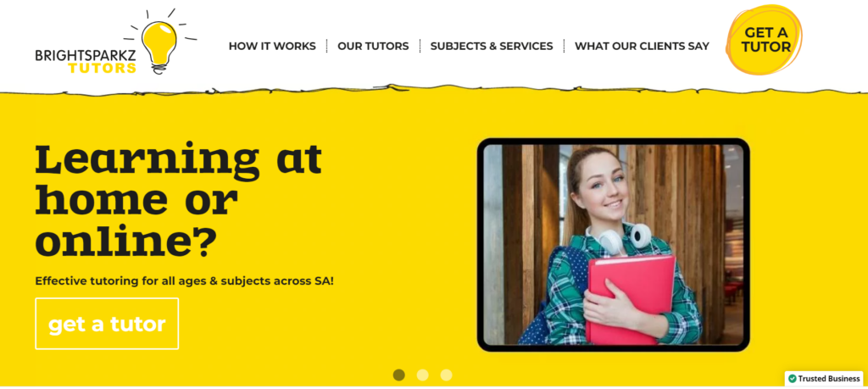Open the Trusted Business badge
This screenshot has width=868, height=389.
tap(824, 379)
